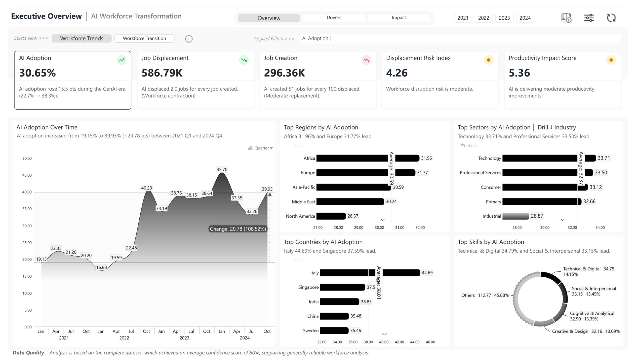Click the 45.70 peak data label
The height and width of the screenshot is (364, 636).
click(x=222, y=169)
